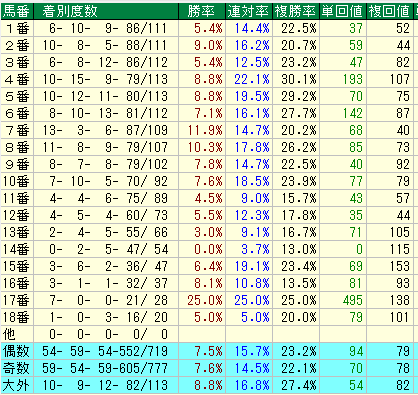The height and width of the screenshot is (395, 418).
Task: Select the 2番 row label
Action: 17,45
